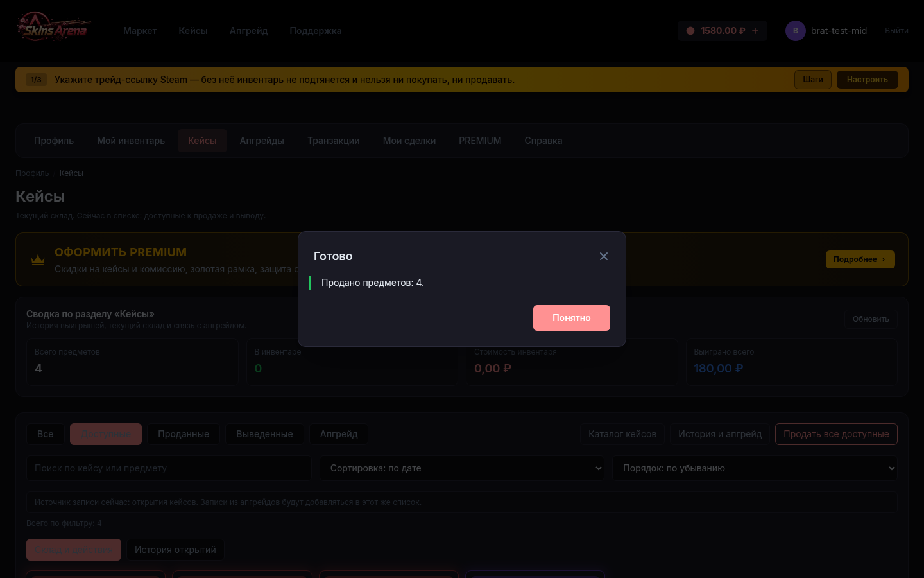Image resolution: width=924 pixels, height=578 pixels.
Task: Click Подробнее button in premium banner
Action: [x=860, y=259]
